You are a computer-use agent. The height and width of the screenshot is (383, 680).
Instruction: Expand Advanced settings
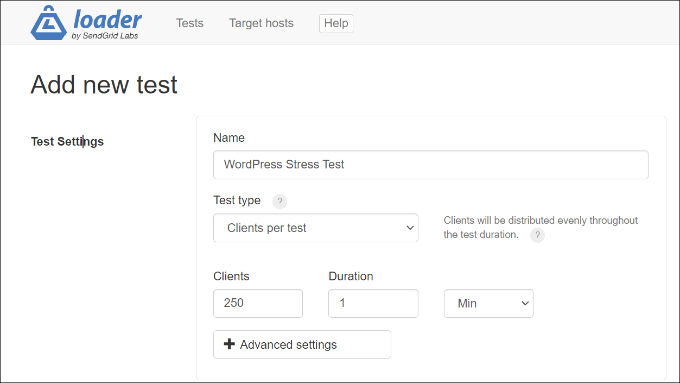302,344
